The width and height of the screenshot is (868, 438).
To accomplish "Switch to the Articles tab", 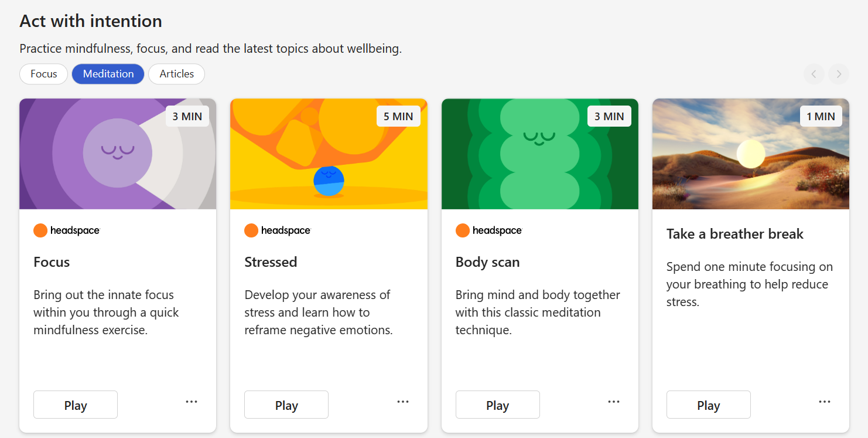I will [x=176, y=74].
